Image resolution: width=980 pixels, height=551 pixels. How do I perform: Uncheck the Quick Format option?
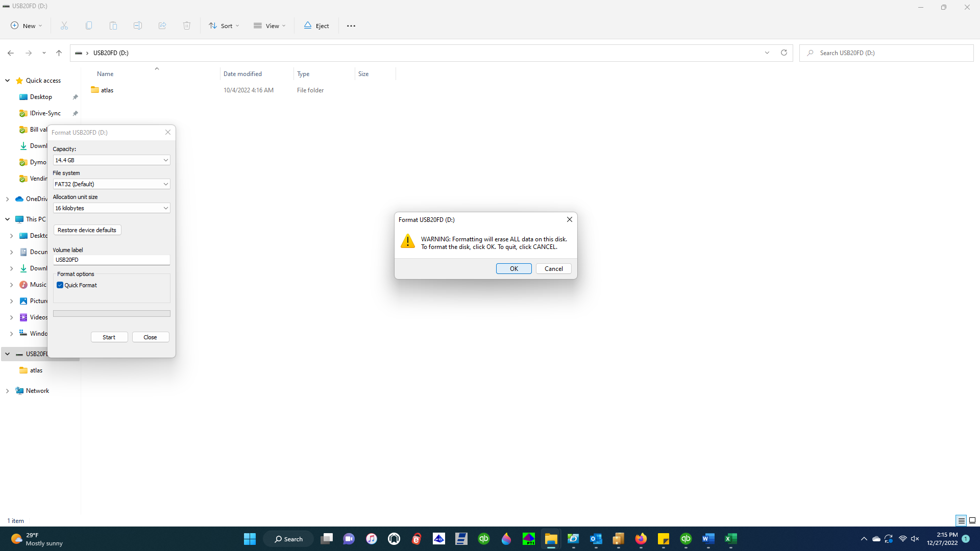point(60,285)
